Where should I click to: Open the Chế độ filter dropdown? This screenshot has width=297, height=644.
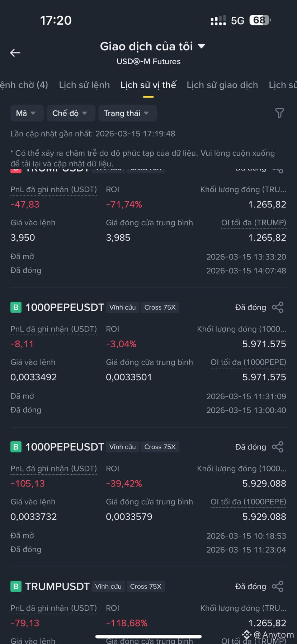pos(71,113)
